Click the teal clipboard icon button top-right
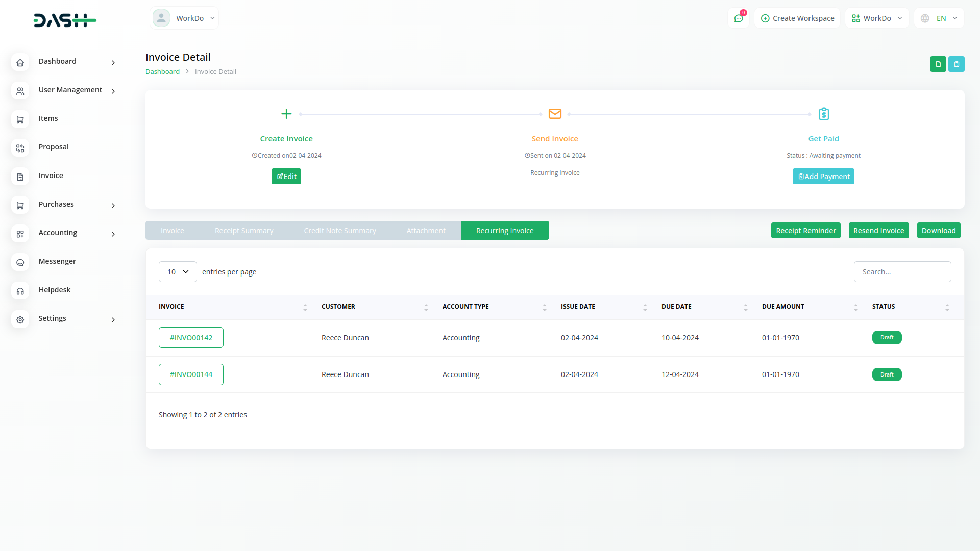This screenshot has height=551, width=980. (957, 64)
